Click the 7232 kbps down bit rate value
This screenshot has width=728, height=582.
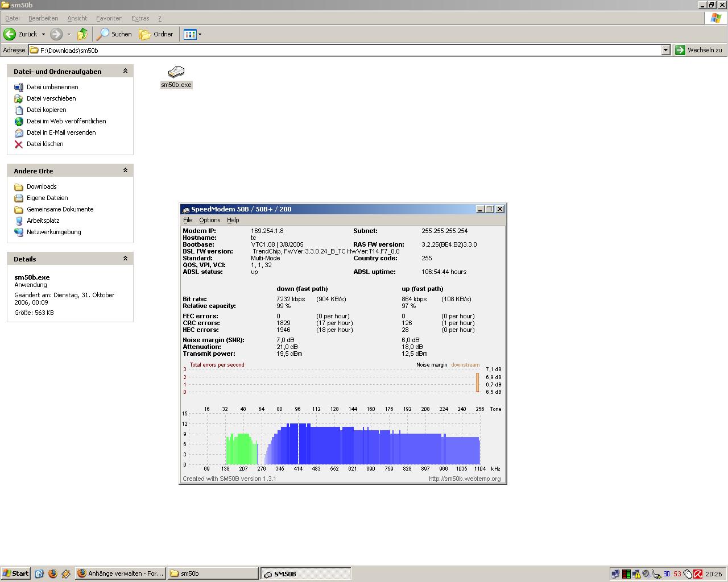point(291,299)
